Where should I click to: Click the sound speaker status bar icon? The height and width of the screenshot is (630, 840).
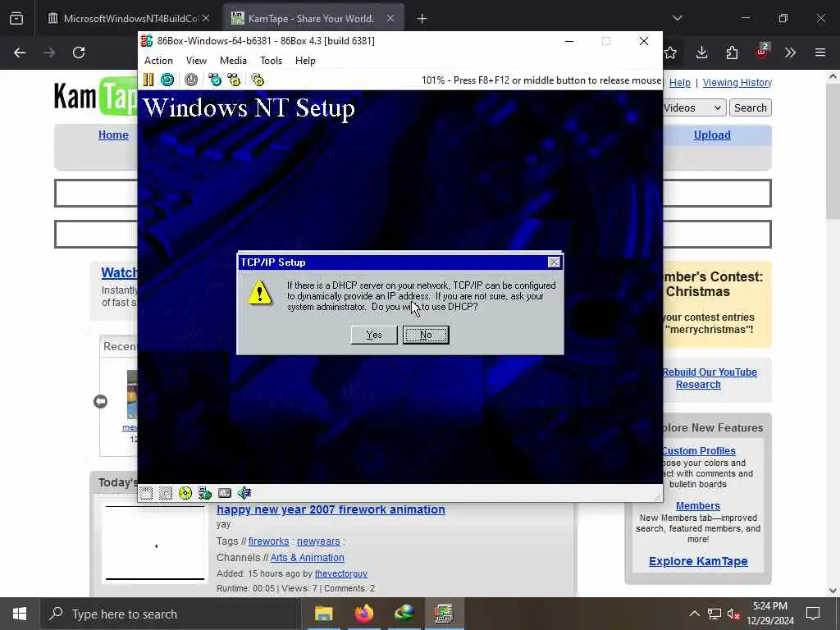tap(244, 493)
